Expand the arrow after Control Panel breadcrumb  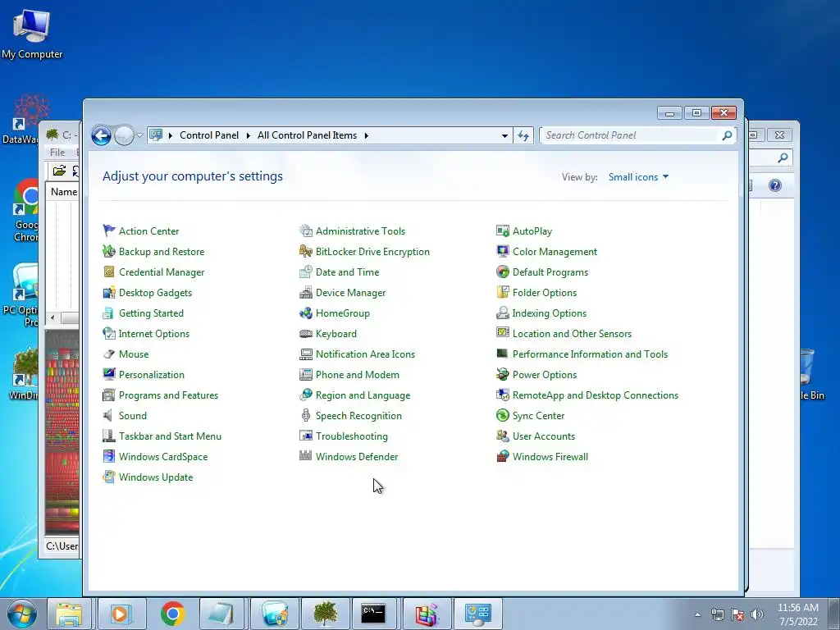pyautogui.click(x=248, y=135)
